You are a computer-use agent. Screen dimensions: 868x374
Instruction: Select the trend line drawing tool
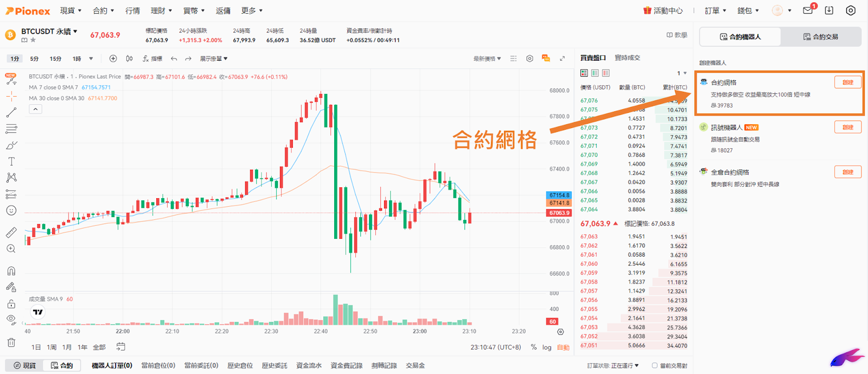point(11,112)
